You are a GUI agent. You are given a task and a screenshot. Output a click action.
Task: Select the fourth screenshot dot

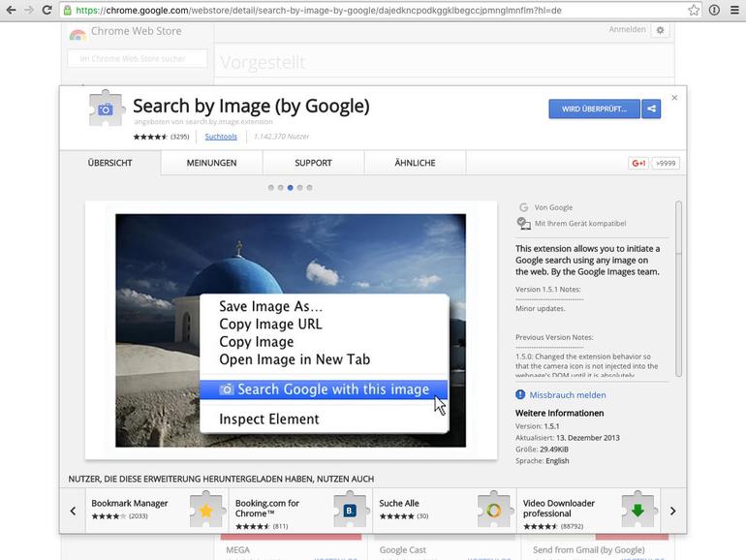point(299,187)
